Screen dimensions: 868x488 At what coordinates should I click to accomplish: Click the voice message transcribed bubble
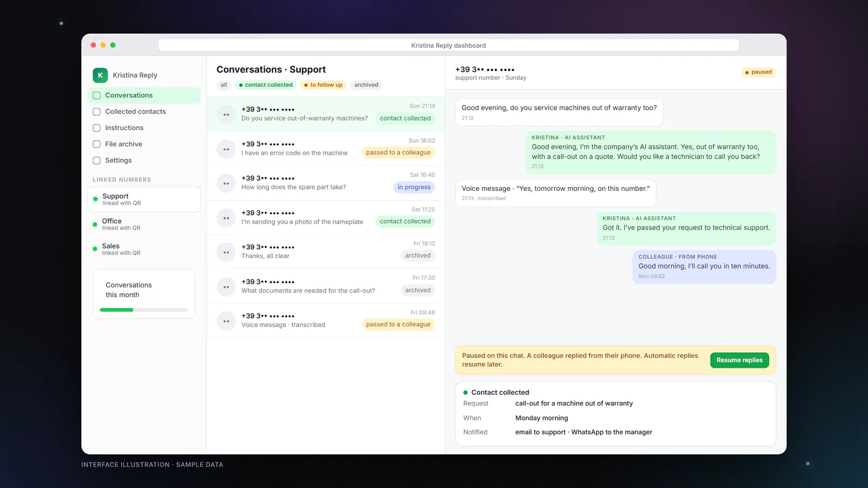tap(556, 193)
